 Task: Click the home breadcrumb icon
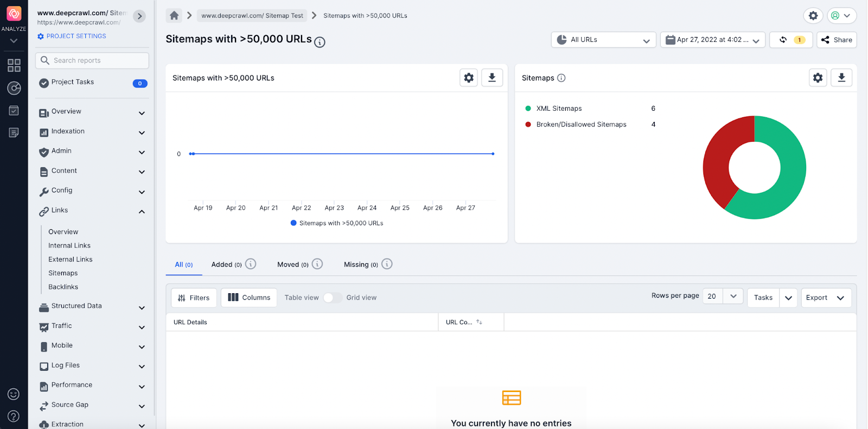click(x=174, y=16)
